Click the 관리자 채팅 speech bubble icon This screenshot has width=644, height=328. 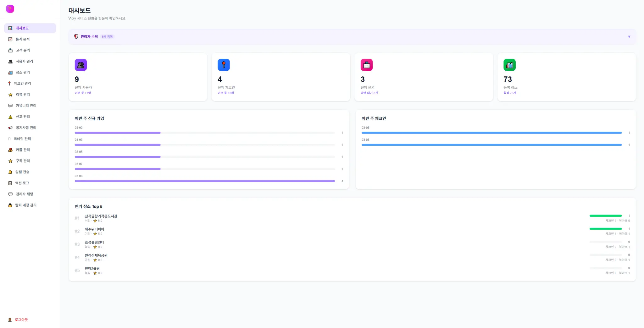point(10,194)
